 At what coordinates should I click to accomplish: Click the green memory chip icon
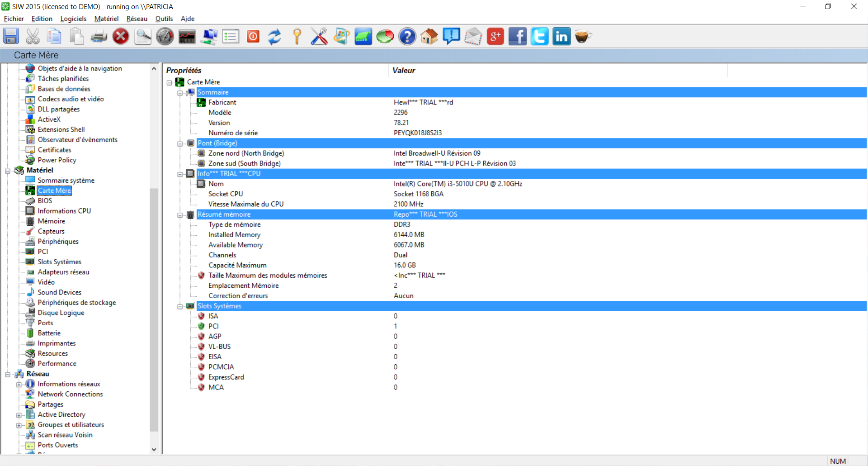coord(363,36)
